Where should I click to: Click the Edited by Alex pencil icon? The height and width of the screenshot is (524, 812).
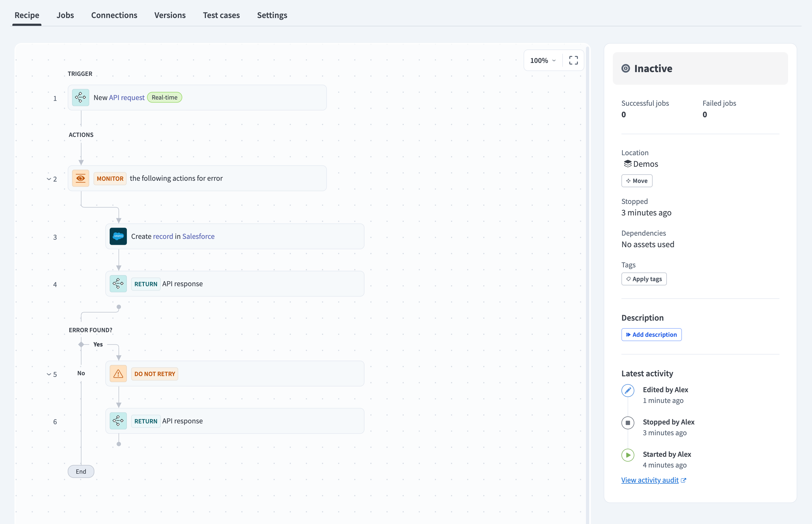628,390
